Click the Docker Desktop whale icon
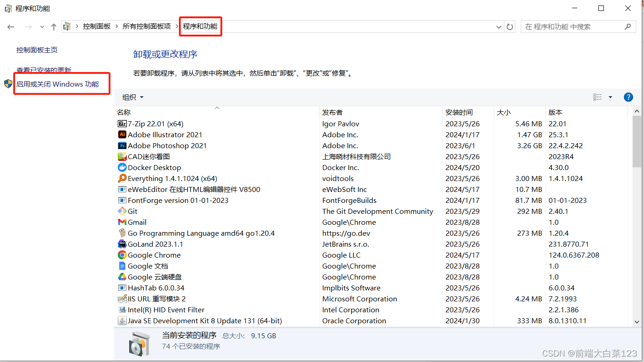The height and width of the screenshot is (362, 644). [122, 167]
